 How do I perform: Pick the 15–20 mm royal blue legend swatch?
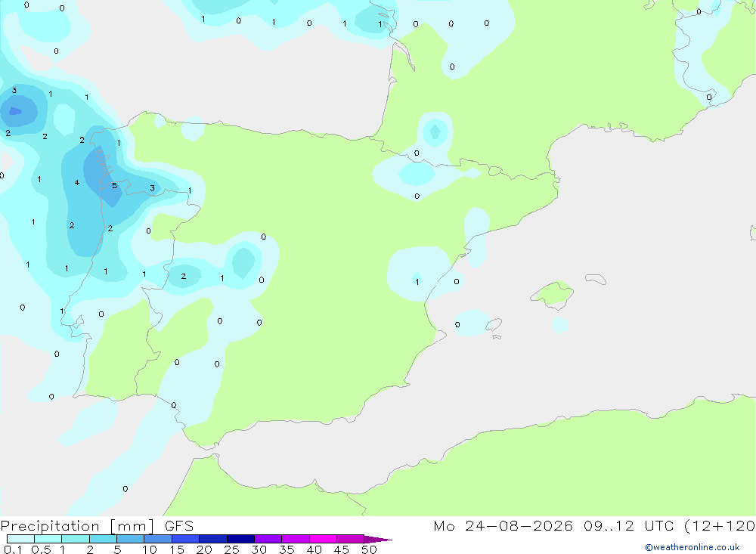pos(185,539)
